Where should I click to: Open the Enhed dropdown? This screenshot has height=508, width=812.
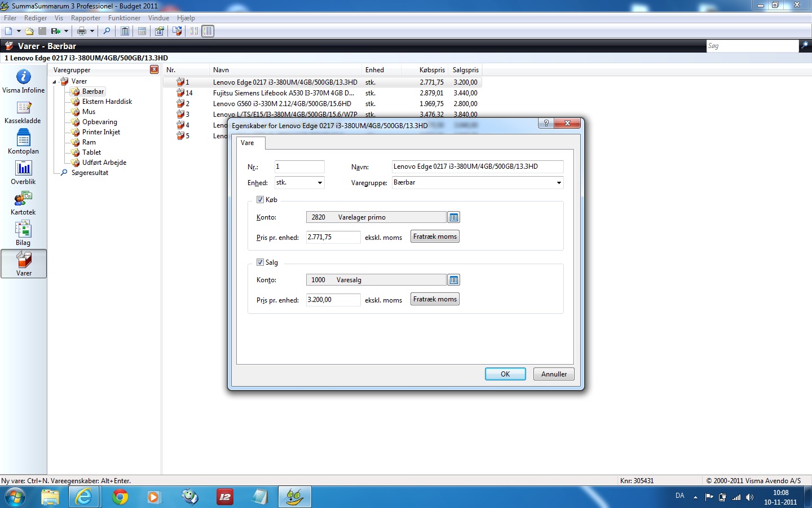[x=320, y=183]
